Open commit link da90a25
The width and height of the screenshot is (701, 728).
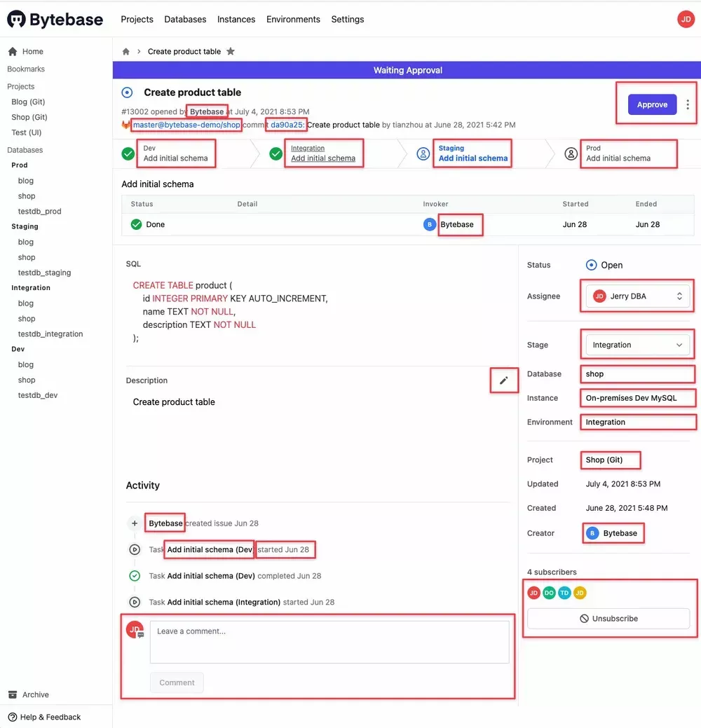(287, 125)
